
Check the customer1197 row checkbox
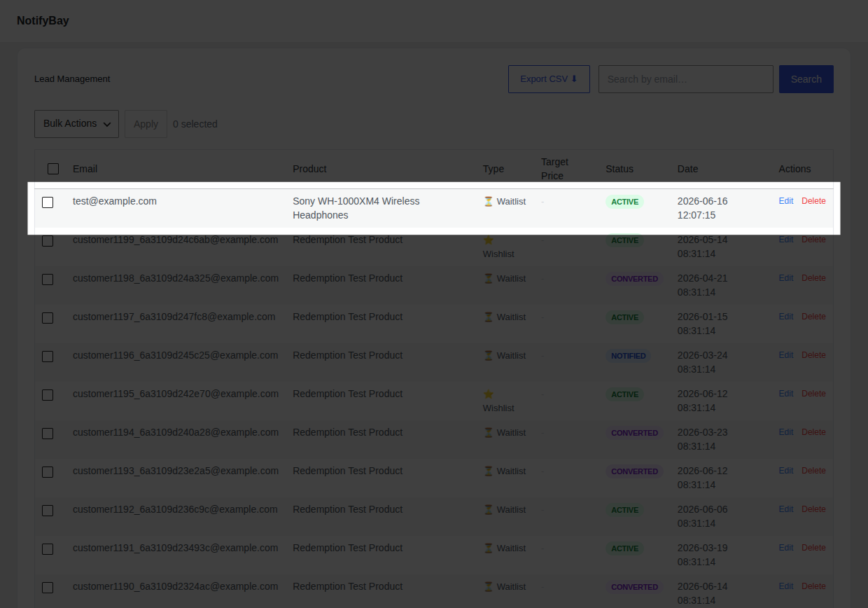[48, 318]
